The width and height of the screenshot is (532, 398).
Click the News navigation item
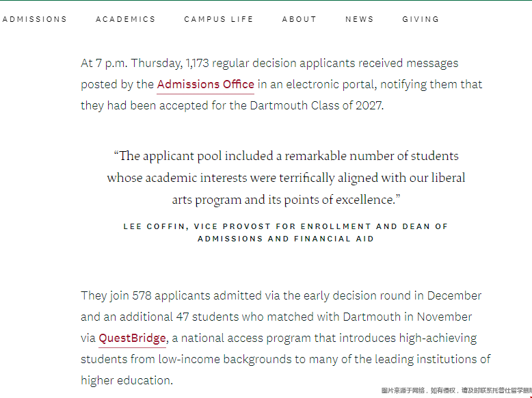tap(360, 19)
